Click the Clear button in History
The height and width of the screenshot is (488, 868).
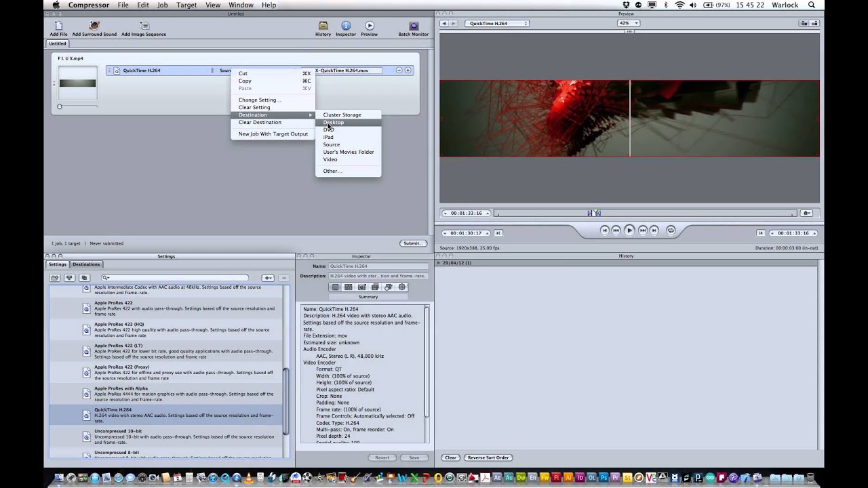[450, 457]
